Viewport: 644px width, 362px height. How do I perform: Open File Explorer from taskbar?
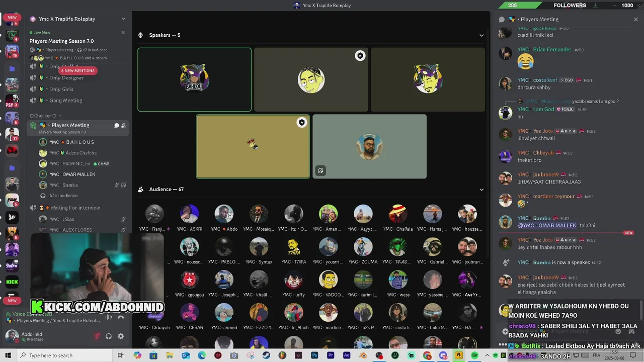[170, 355]
